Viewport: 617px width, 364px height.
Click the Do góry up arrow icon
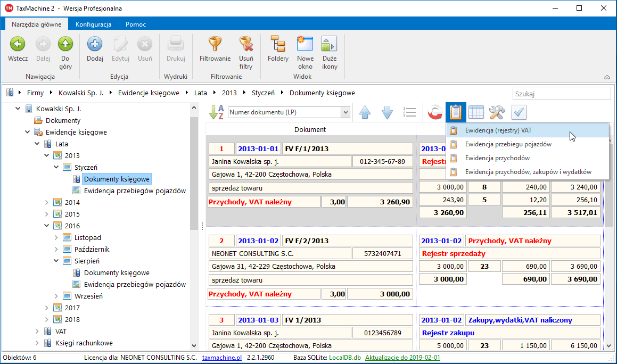[x=65, y=44]
